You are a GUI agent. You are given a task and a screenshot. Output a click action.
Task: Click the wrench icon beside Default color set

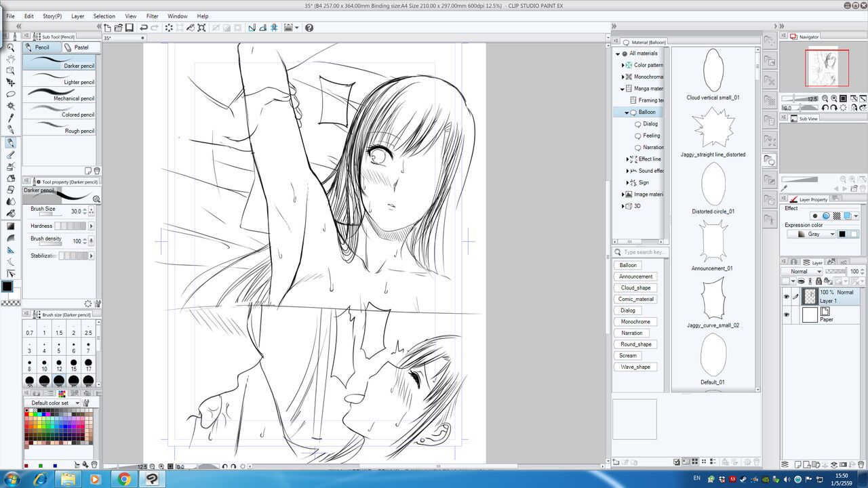(x=86, y=403)
